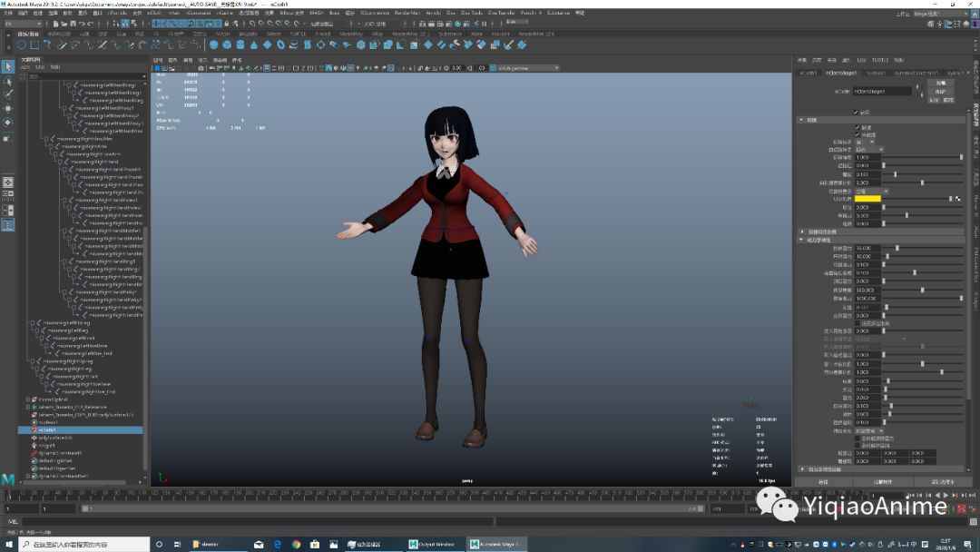Toggle the Enable checkbox for nClothShape1
The image size is (980, 552).
857,113
